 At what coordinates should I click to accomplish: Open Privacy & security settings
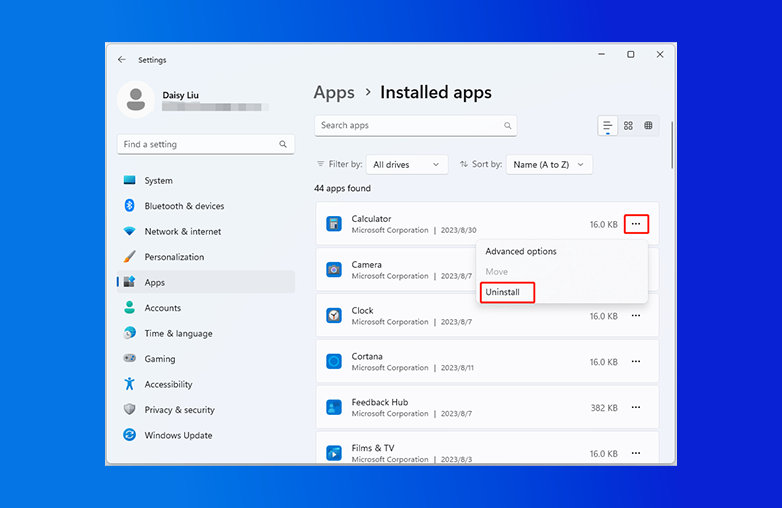click(205, 409)
